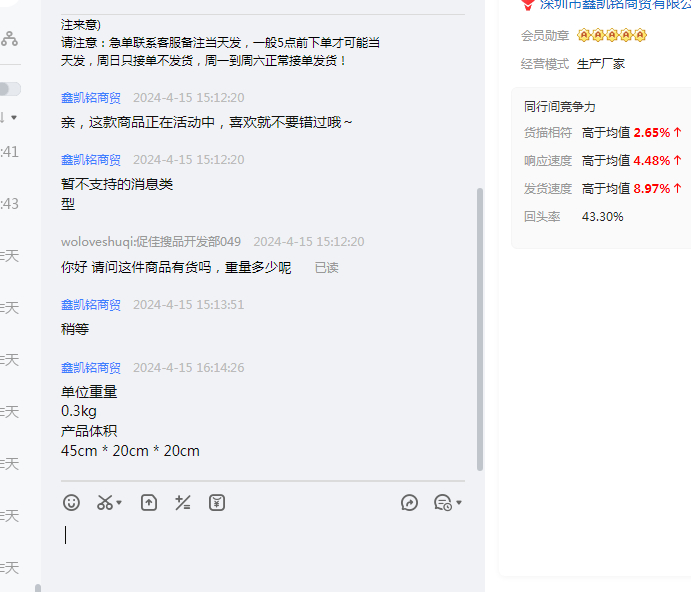Screen dimensions: 691x592
Task: Click the upload file icon
Action: click(149, 503)
